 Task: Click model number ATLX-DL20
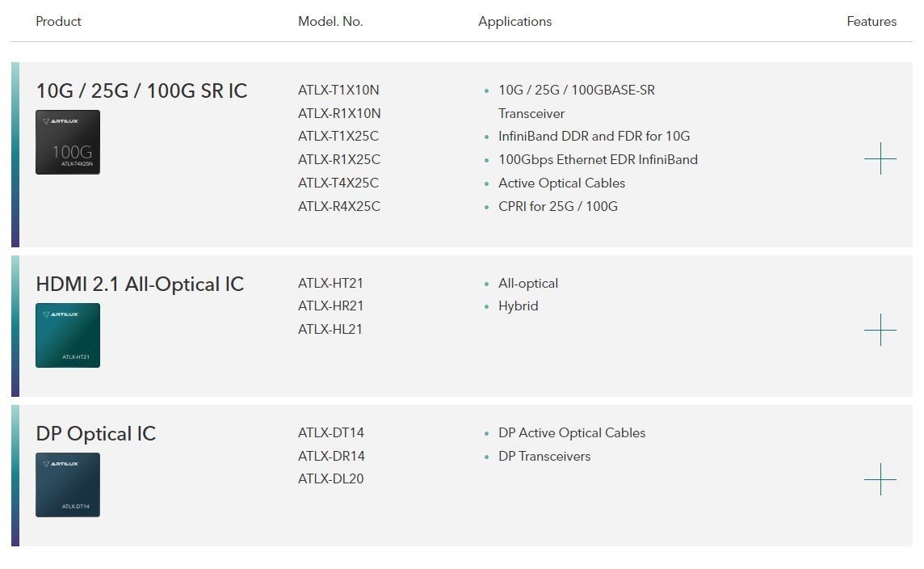coord(330,478)
